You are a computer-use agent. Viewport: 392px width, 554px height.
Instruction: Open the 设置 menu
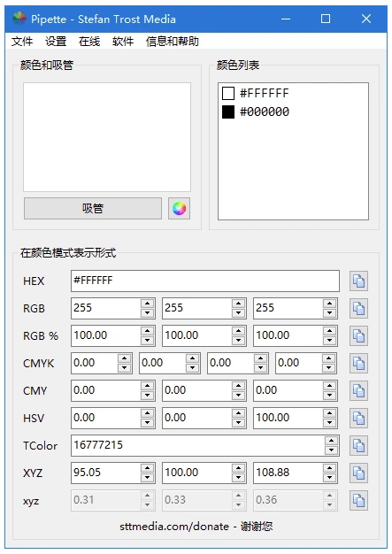tap(56, 42)
